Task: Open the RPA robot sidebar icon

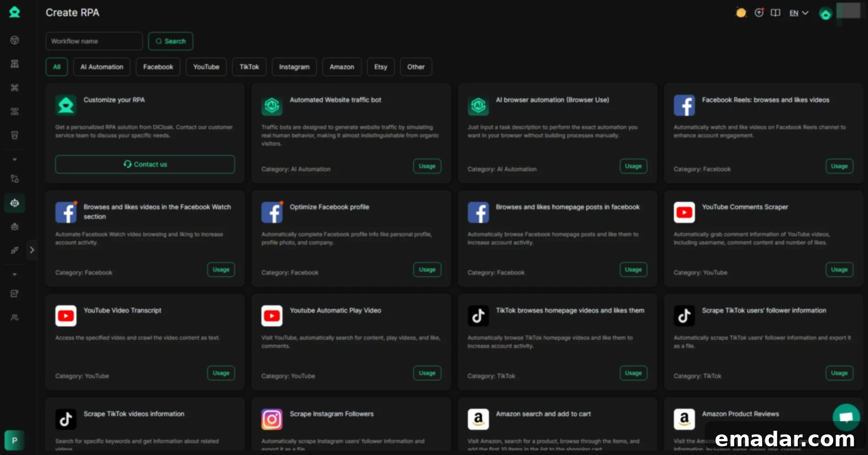Action: tap(15, 203)
